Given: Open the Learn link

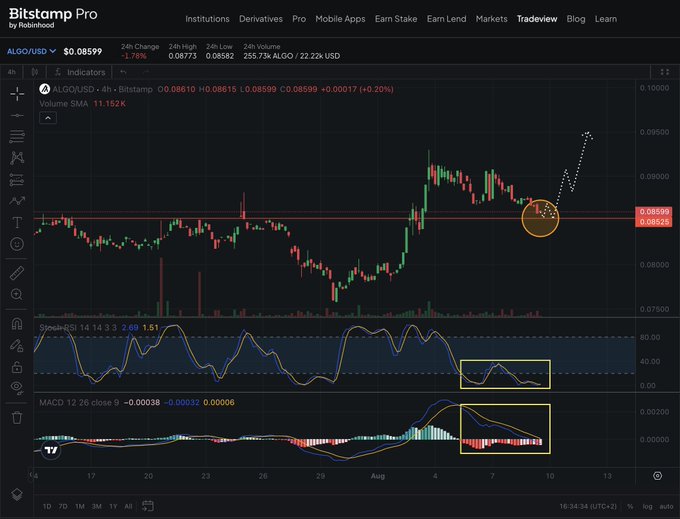Looking at the screenshot, I should coord(606,19).
